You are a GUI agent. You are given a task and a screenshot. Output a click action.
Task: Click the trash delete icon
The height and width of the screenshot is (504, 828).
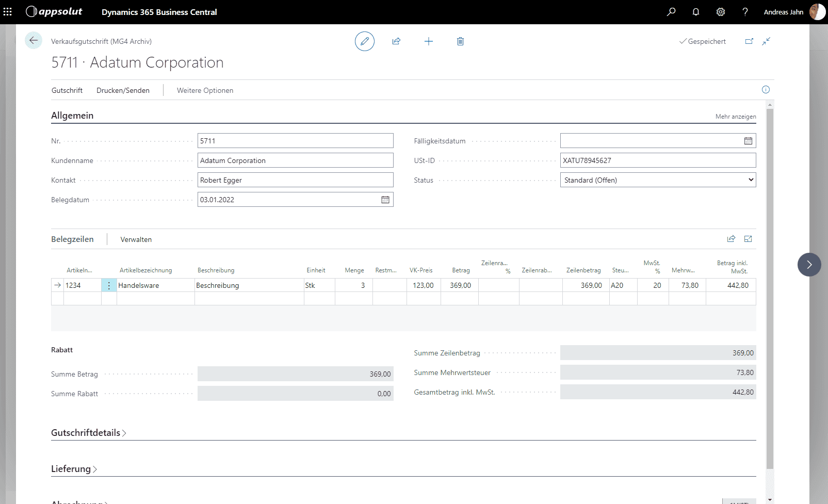pyautogui.click(x=460, y=41)
